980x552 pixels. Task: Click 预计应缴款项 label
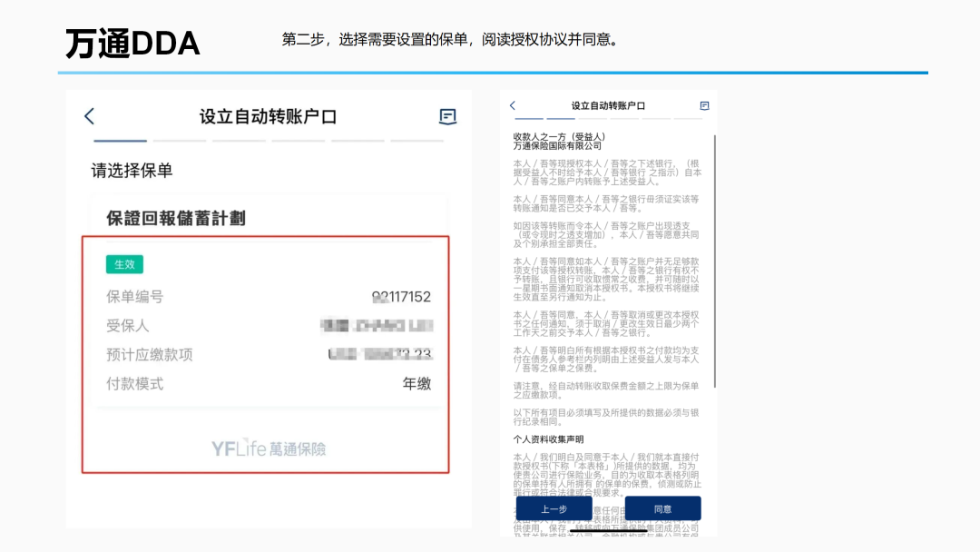[150, 355]
